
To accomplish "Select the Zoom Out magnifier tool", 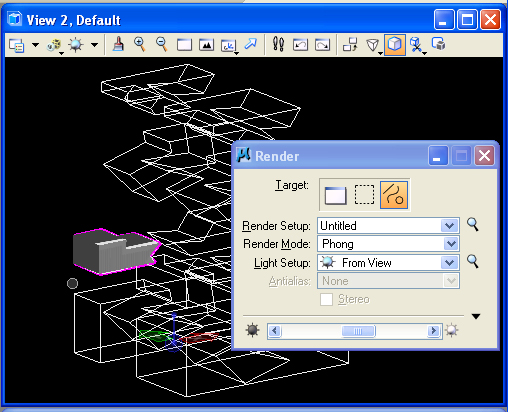I will [162, 44].
